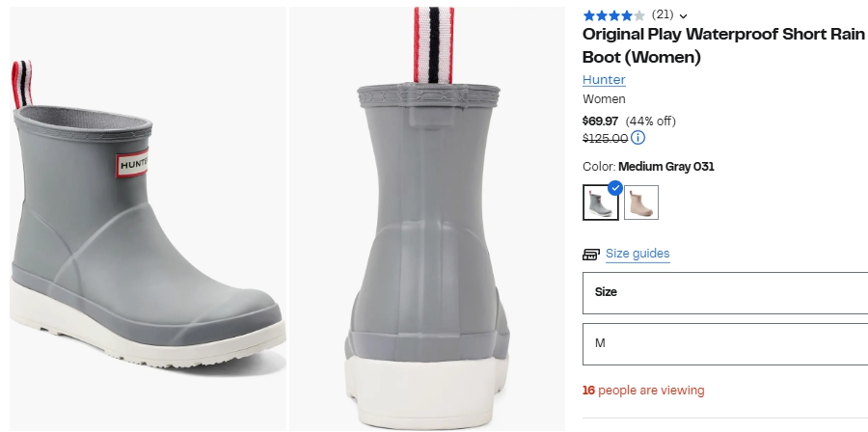
Task: Click the size guides ruler icon
Action: click(591, 255)
